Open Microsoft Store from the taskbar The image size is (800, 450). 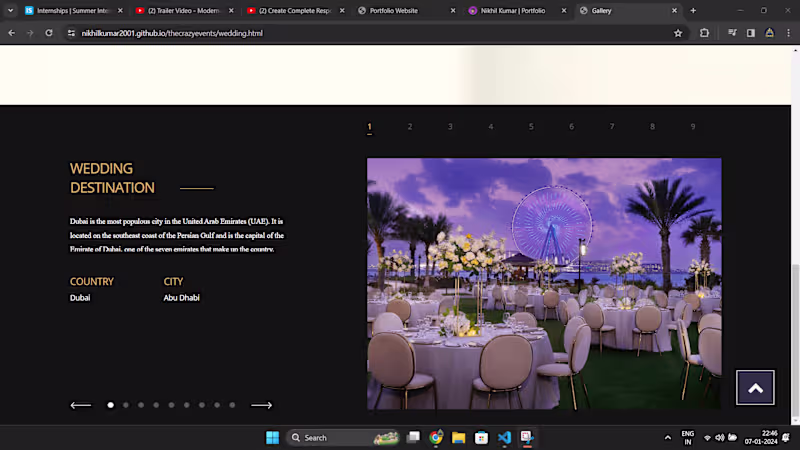[481, 438]
